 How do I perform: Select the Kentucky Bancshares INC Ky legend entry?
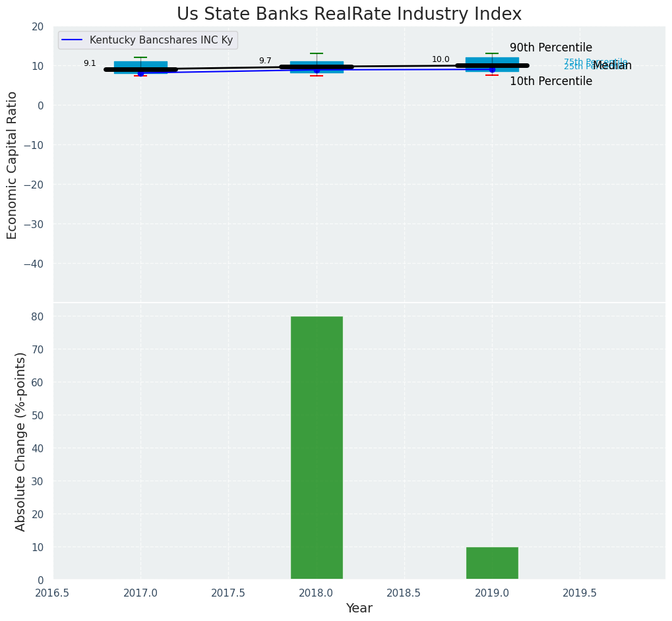(161, 40)
